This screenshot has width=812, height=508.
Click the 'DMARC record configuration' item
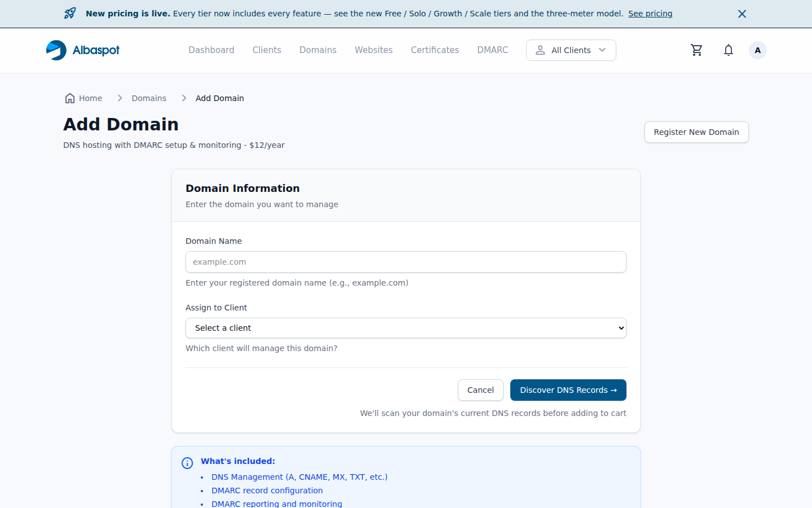tap(267, 491)
